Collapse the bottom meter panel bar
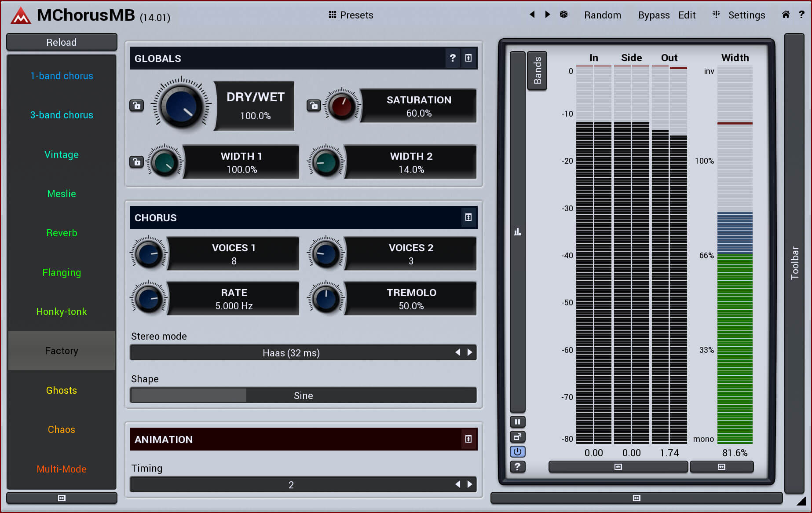The height and width of the screenshot is (513, 812). [x=636, y=498]
